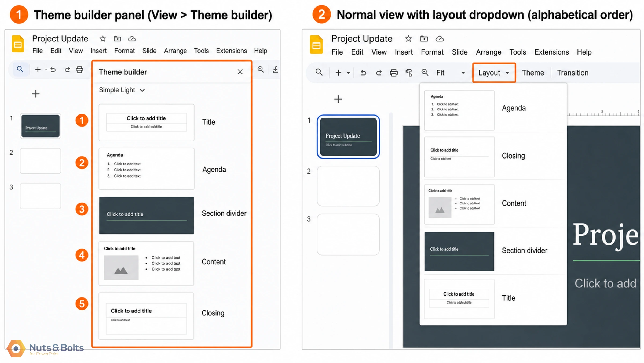Open the File menu in left window
This screenshot has width=644, height=363.
[x=38, y=51]
